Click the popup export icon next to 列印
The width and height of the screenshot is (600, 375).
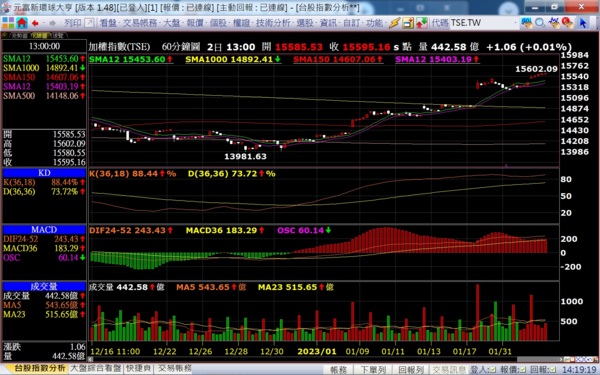[89, 23]
